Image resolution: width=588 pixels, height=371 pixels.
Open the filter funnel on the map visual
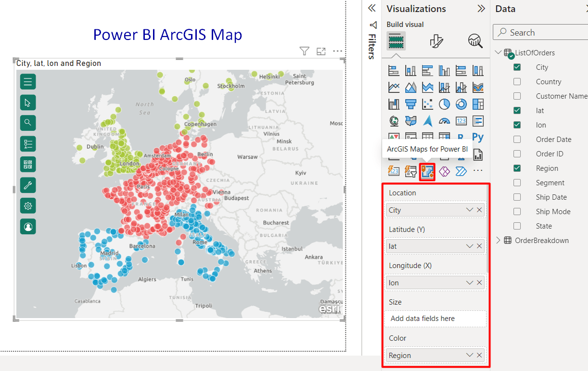tap(304, 51)
